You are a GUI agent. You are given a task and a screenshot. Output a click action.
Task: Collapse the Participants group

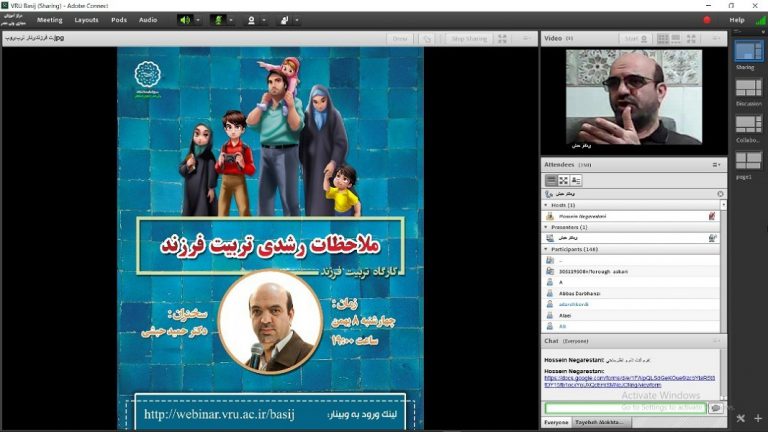pos(546,248)
